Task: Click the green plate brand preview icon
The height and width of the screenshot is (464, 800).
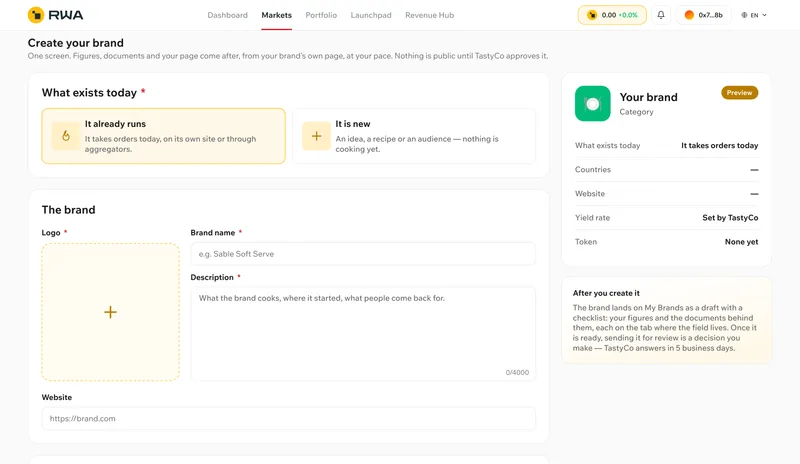Action: point(592,104)
